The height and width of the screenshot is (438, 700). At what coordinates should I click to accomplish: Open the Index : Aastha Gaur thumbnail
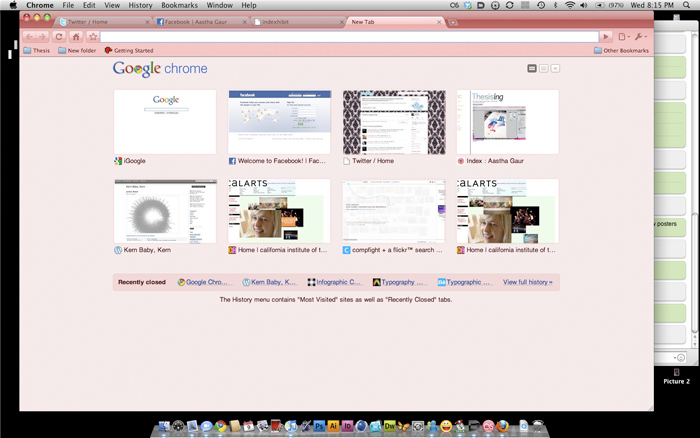pyautogui.click(x=508, y=122)
